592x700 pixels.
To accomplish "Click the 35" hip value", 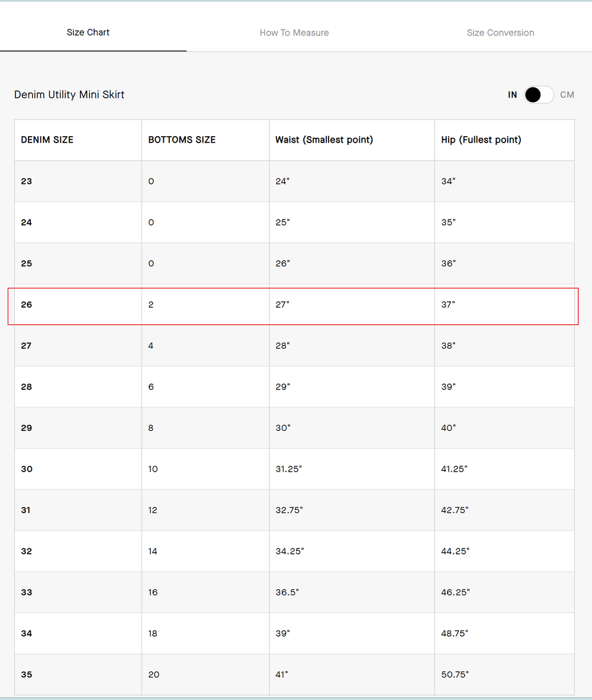I will point(448,222).
